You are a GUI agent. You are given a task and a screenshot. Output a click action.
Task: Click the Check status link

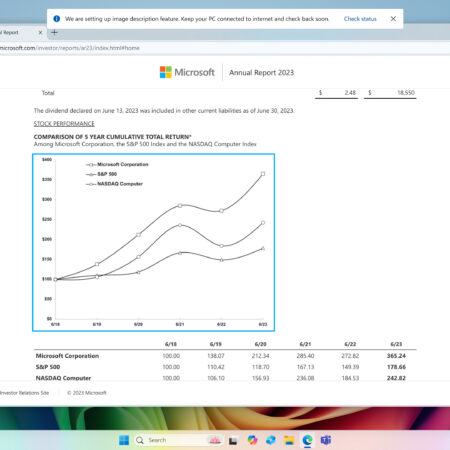click(x=360, y=19)
